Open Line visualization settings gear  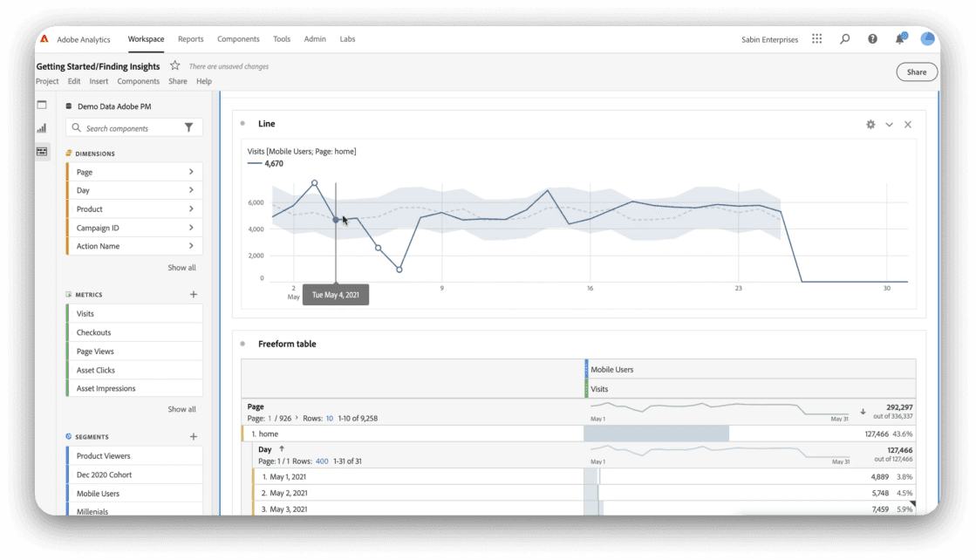(x=870, y=125)
